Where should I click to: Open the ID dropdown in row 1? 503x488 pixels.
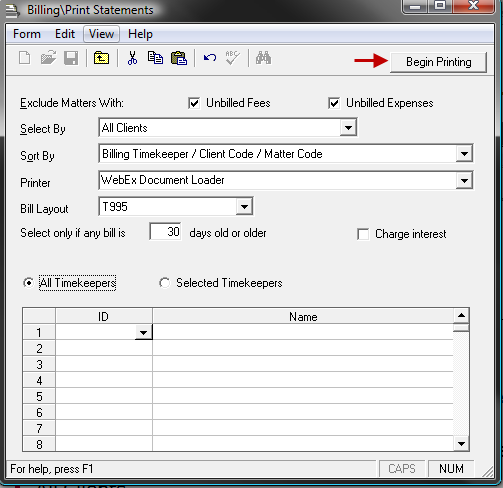pyautogui.click(x=143, y=332)
